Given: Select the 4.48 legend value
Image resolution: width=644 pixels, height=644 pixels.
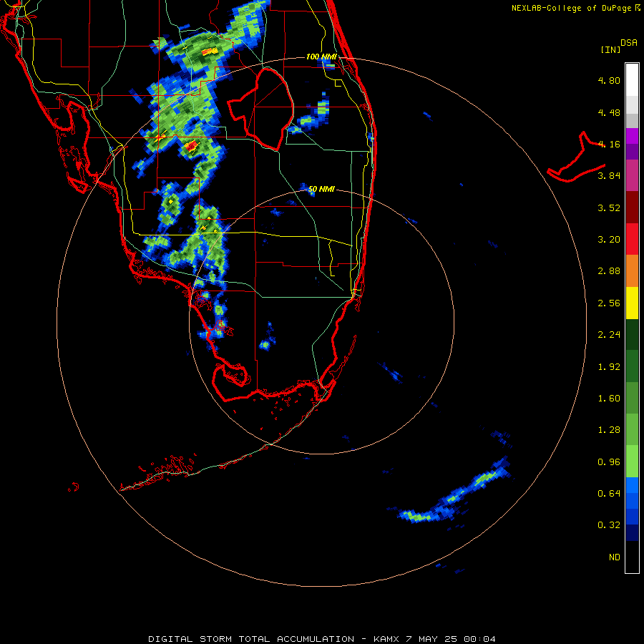Looking at the screenshot, I should tap(609, 112).
